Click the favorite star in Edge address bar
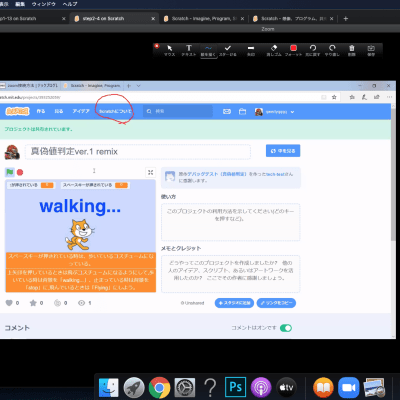Screen dimensions: 400x400 coord(334,97)
